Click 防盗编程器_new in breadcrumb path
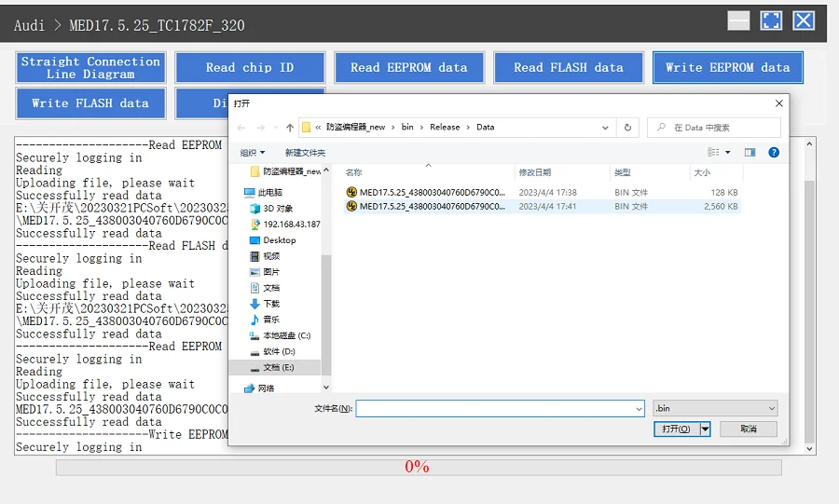The width and height of the screenshot is (839, 504). (x=355, y=128)
